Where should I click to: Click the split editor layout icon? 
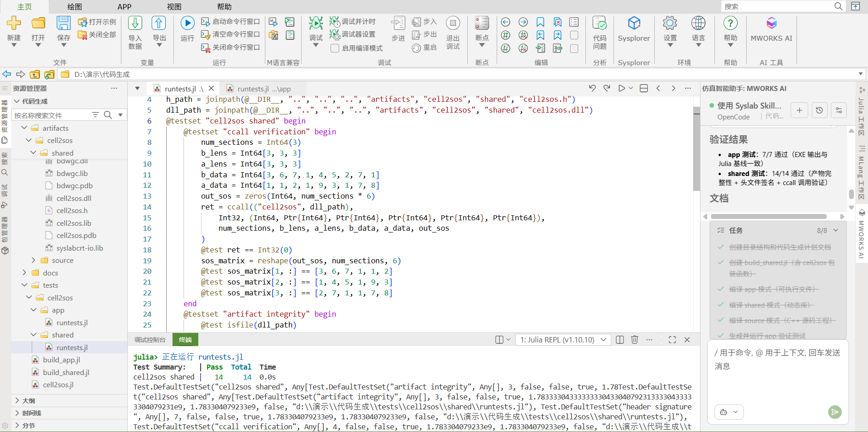pos(644,88)
